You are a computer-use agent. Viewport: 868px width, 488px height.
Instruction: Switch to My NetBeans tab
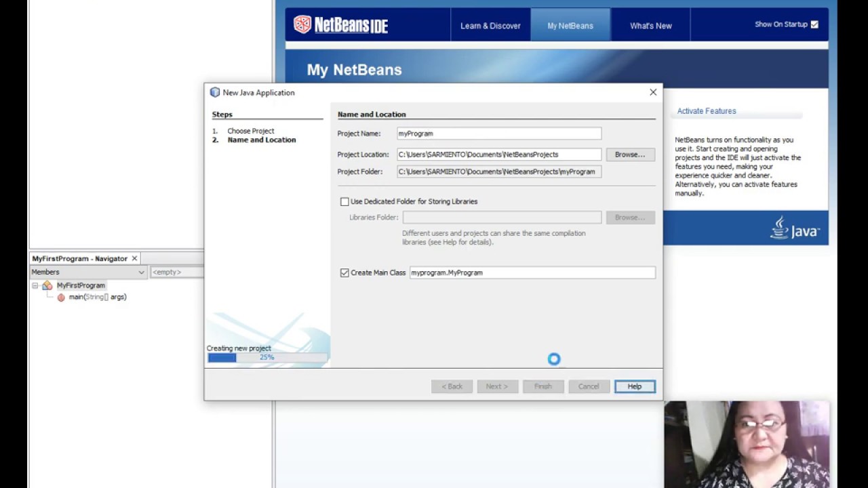570,26
